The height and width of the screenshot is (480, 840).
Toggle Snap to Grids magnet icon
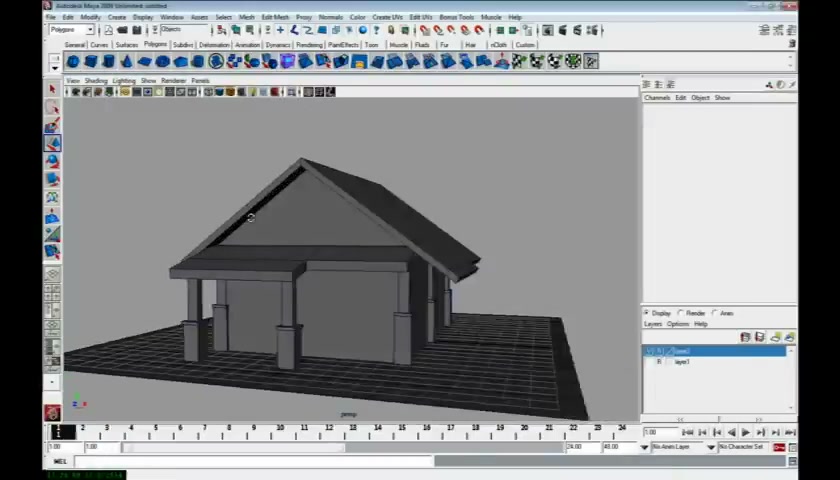pyautogui.click(x=424, y=31)
